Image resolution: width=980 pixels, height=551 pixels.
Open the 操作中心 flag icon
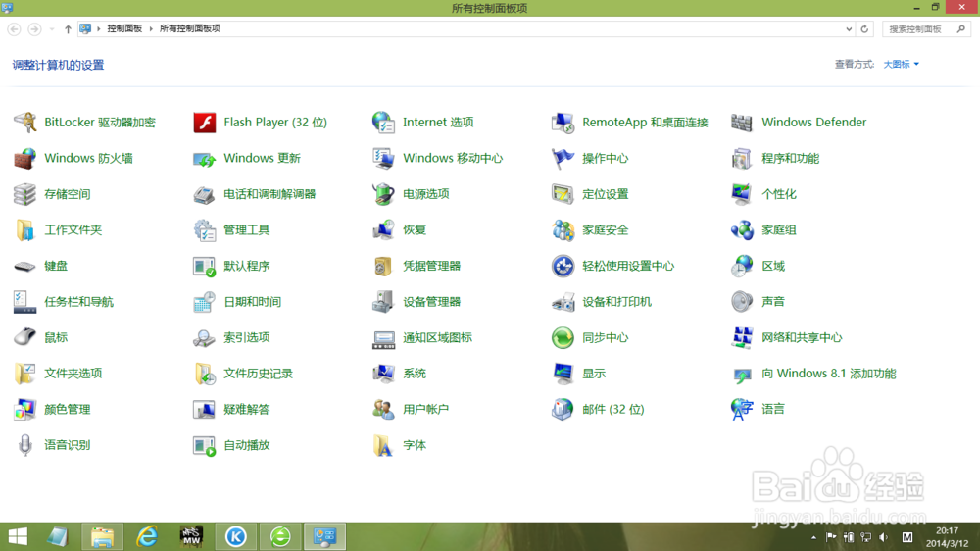point(563,158)
